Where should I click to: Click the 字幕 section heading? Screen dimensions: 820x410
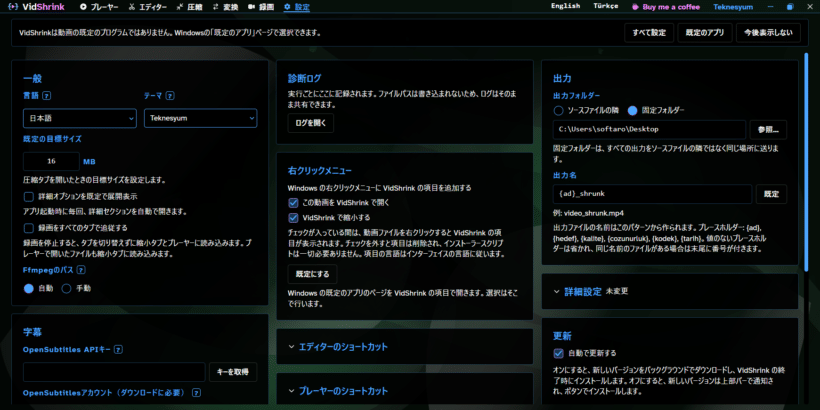pyautogui.click(x=32, y=332)
